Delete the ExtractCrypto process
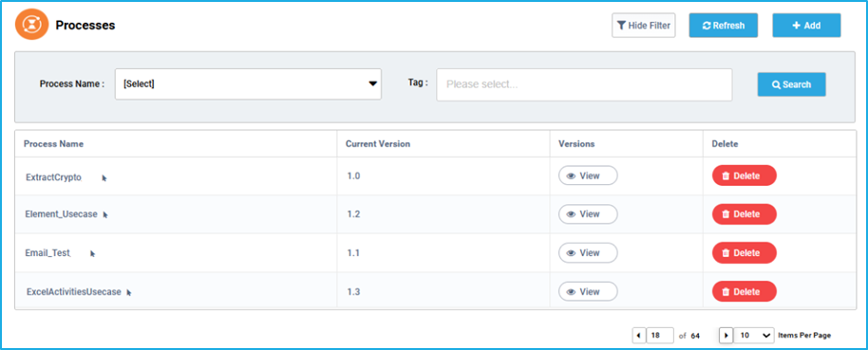Image resolution: width=868 pixels, height=350 pixels. pos(744,175)
